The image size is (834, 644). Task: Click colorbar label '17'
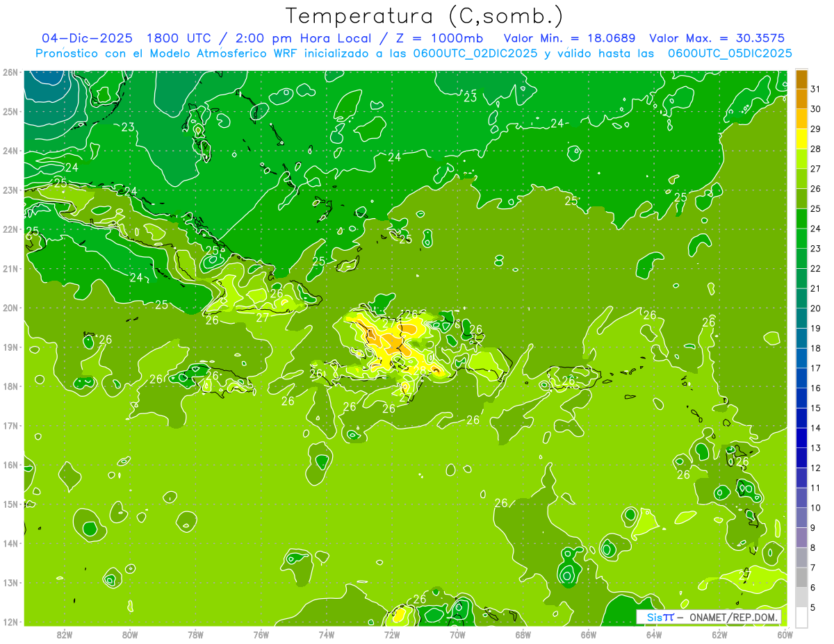click(x=816, y=368)
